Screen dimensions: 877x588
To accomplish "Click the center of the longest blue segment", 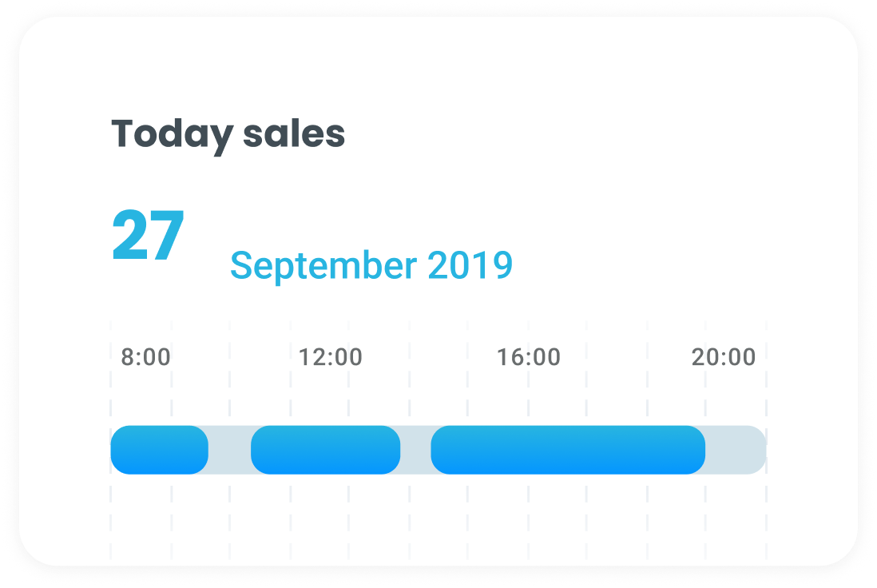I will tap(568, 450).
